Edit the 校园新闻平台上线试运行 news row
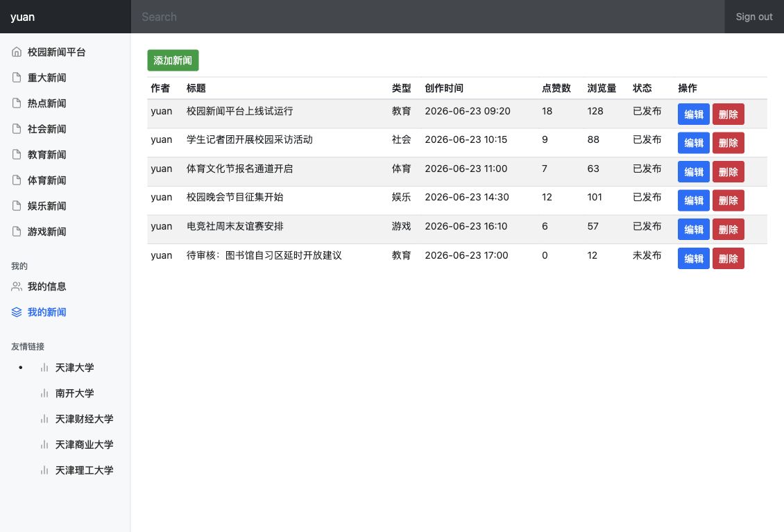This screenshot has width=784, height=532. pos(694,114)
